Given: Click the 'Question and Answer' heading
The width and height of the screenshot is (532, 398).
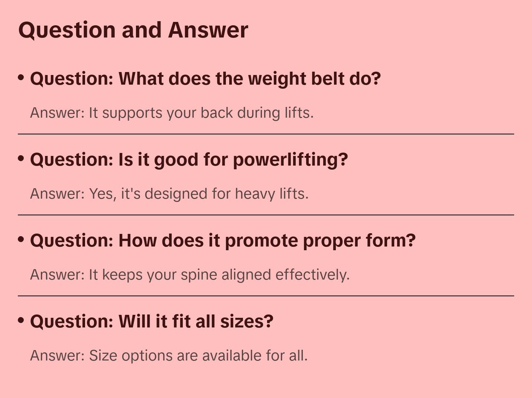Looking at the screenshot, I should (133, 30).
